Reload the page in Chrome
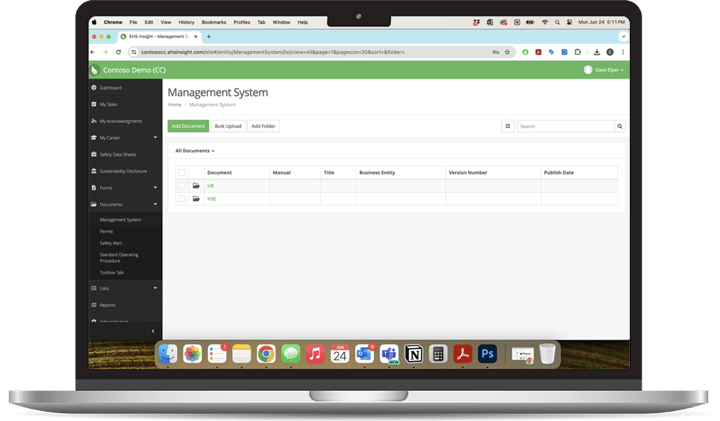The width and height of the screenshot is (720, 421). pos(118,52)
